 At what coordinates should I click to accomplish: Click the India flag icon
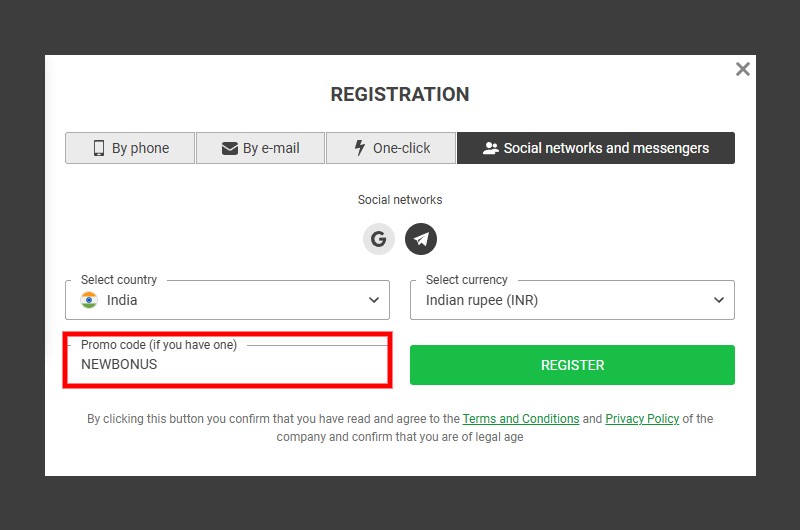(89, 300)
